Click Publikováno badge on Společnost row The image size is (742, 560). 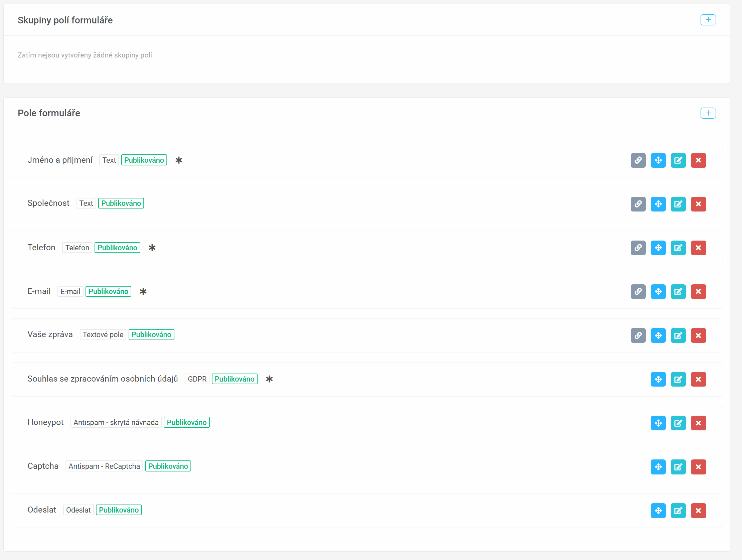pos(121,203)
